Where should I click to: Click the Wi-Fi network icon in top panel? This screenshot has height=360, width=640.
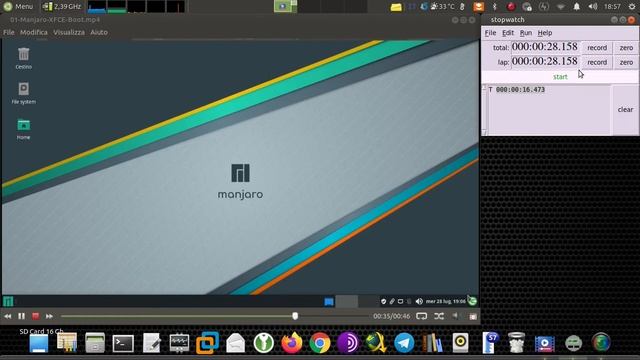(x=561, y=7)
